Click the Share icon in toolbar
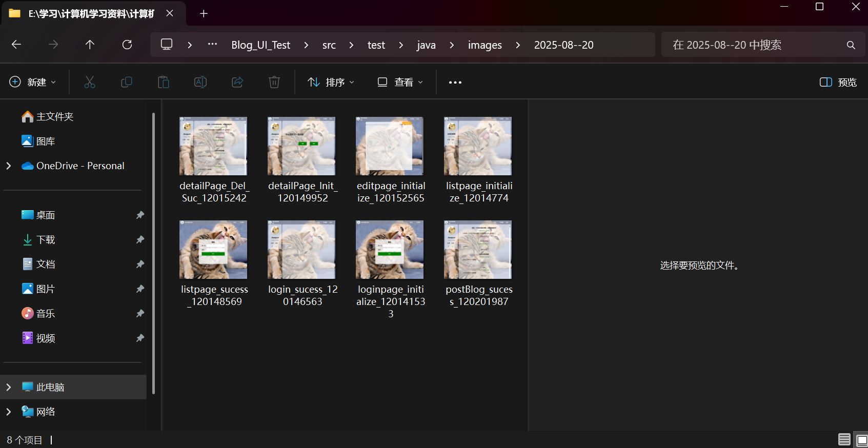Viewport: 868px width, 448px height. coord(237,82)
